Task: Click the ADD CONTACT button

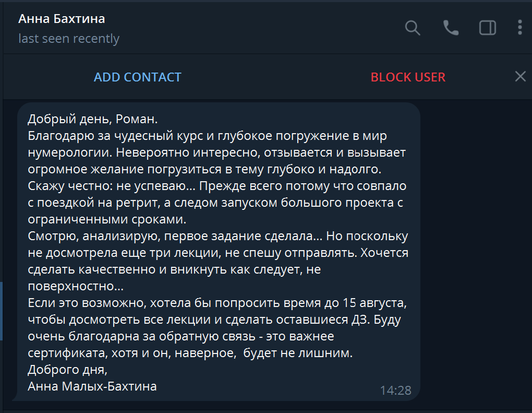Action: click(138, 77)
